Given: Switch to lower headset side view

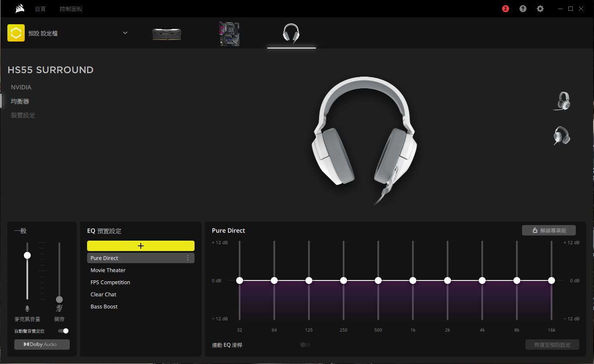Looking at the screenshot, I should 562,135.
